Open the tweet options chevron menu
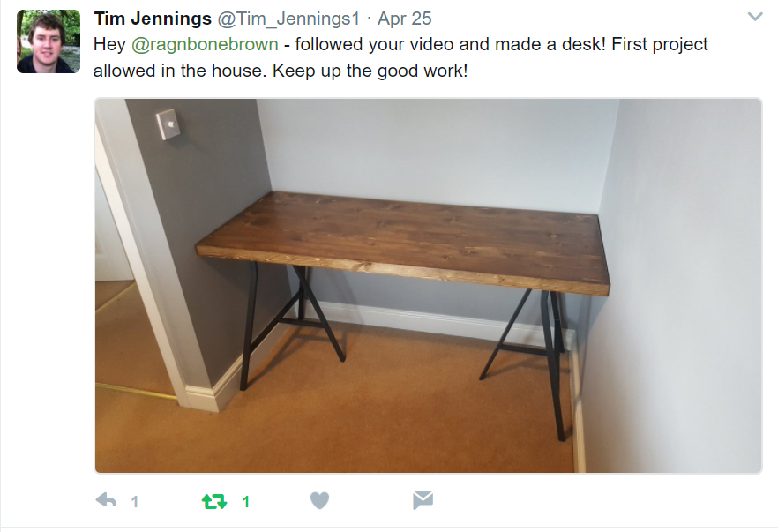The height and width of the screenshot is (532, 778). (x=755, y=17)
